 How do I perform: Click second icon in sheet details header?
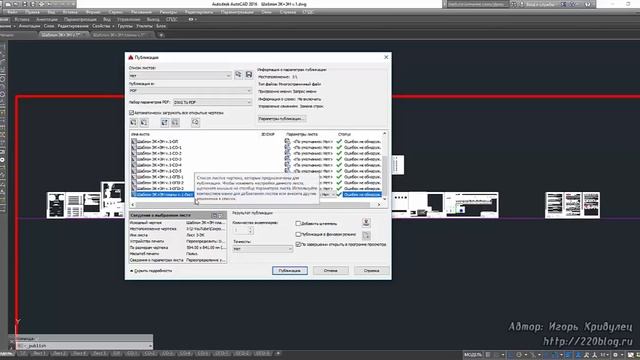point(221,215)
